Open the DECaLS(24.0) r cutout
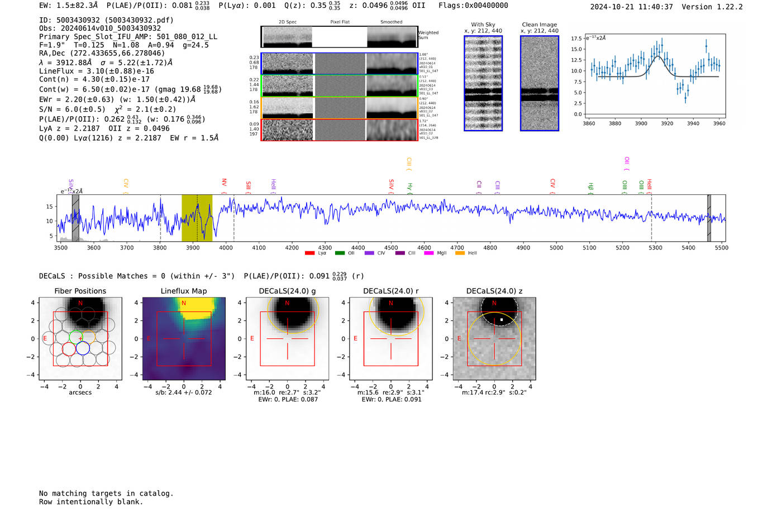782x532 pixels. click(391, 339)
